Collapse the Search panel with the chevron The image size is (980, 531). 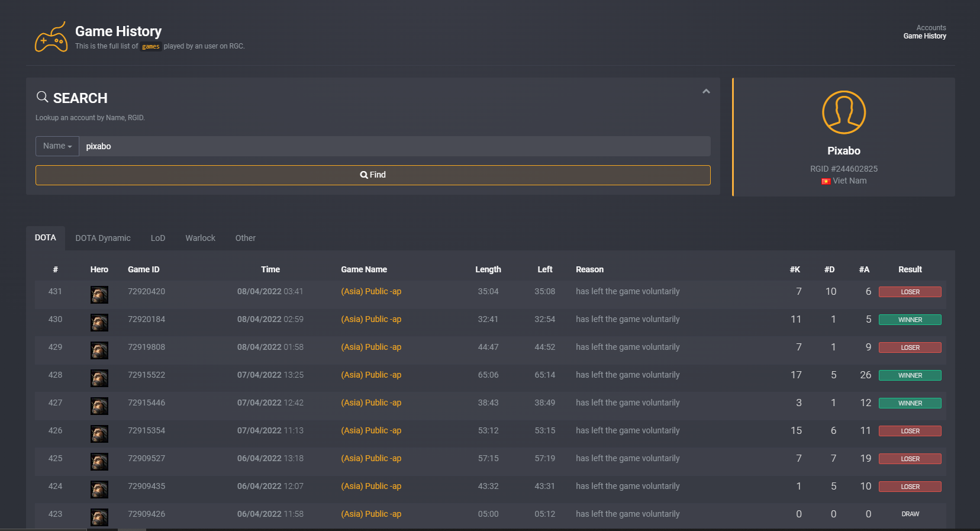coord(706,91)
